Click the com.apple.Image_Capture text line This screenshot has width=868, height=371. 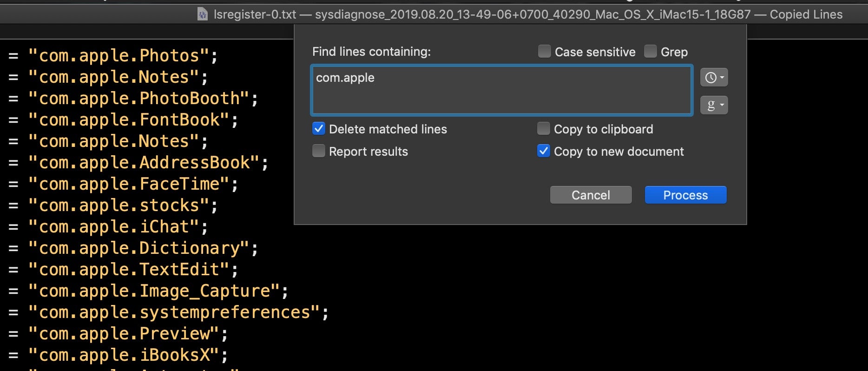[x=158, y=291]
